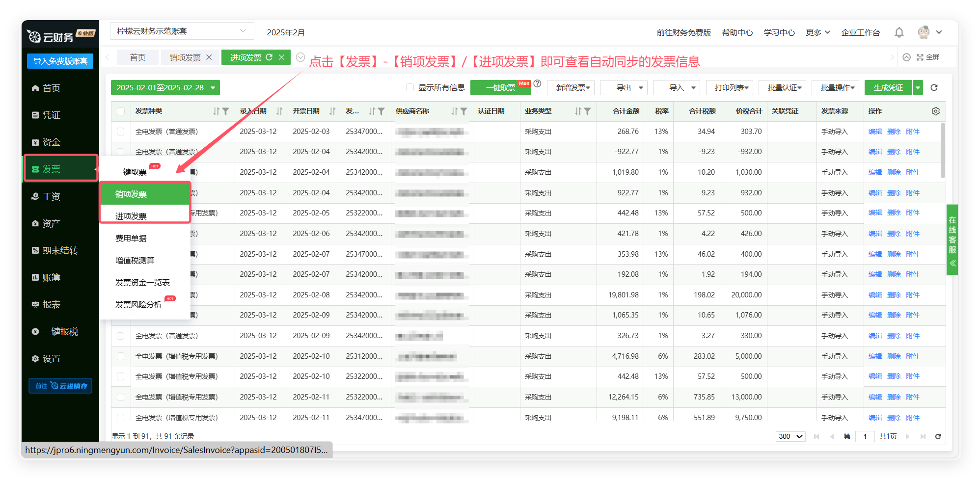Click the help question mark next to 一键取票
The image size is (980, 479).
pyautogui.click(x=538, y=83)
